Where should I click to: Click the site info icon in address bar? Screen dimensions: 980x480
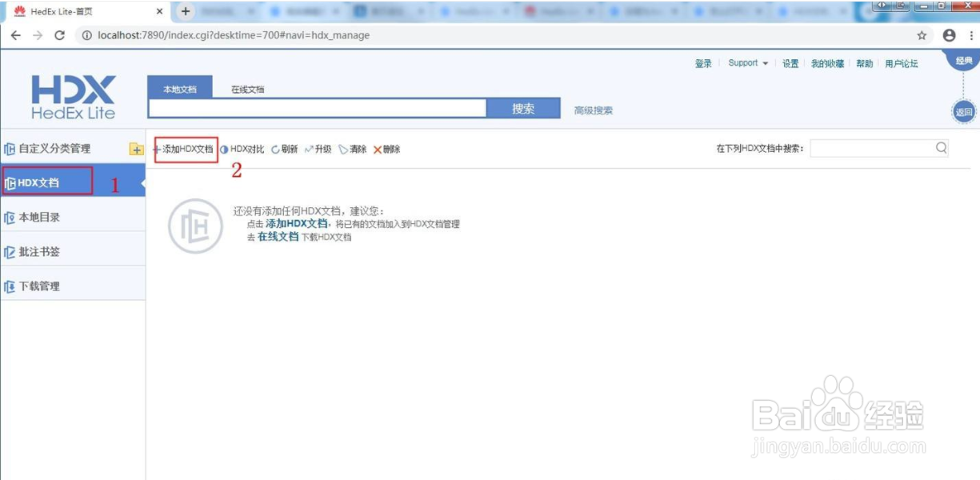coord(86,35)
